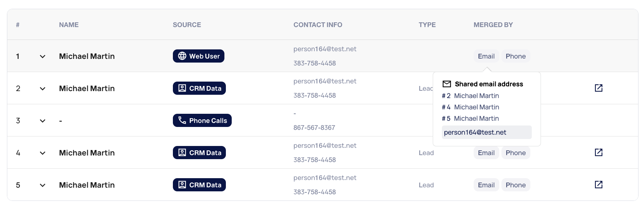644x210 pixels.
Task: Click Phone merge tag in row 1
Action: (515, 56)
